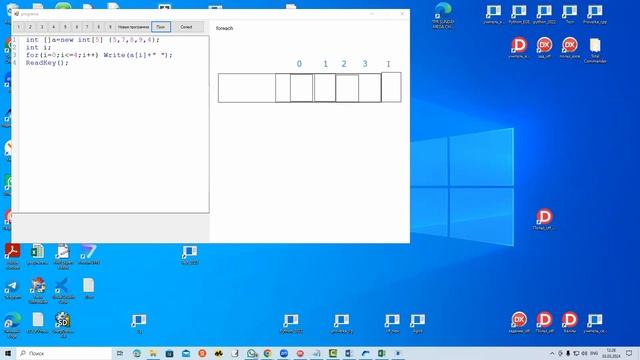Click the array cell under index 3
Screen dimensions: 640x360
pyautogui.click(x=370, y=88)
